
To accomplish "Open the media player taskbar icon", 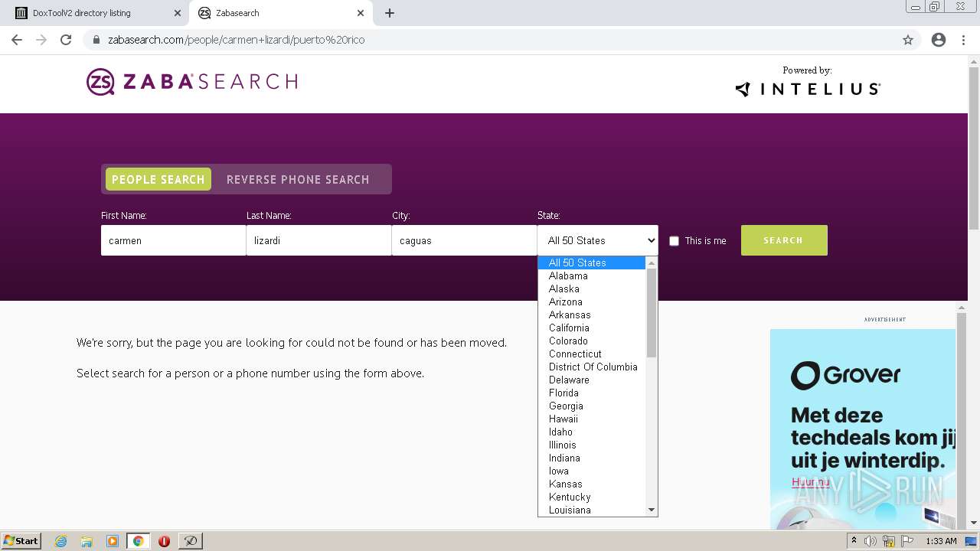I will click(x=113, y=541).
